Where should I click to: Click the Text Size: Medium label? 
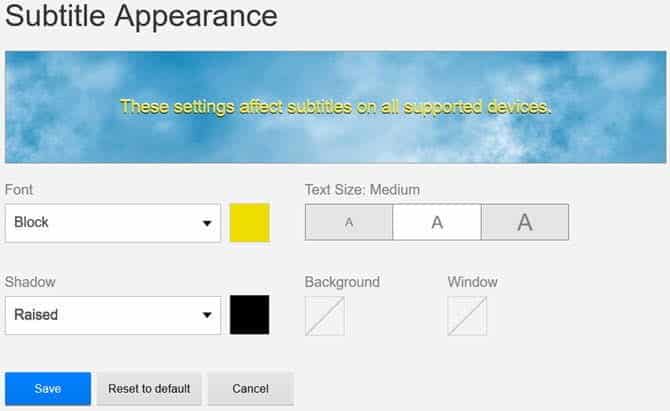pos(362,189)
